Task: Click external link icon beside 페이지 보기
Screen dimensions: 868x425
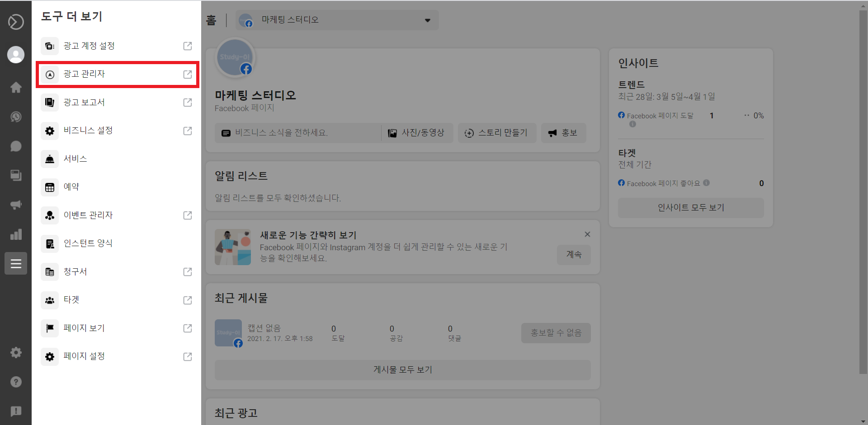Action: [x=188, y=328]
